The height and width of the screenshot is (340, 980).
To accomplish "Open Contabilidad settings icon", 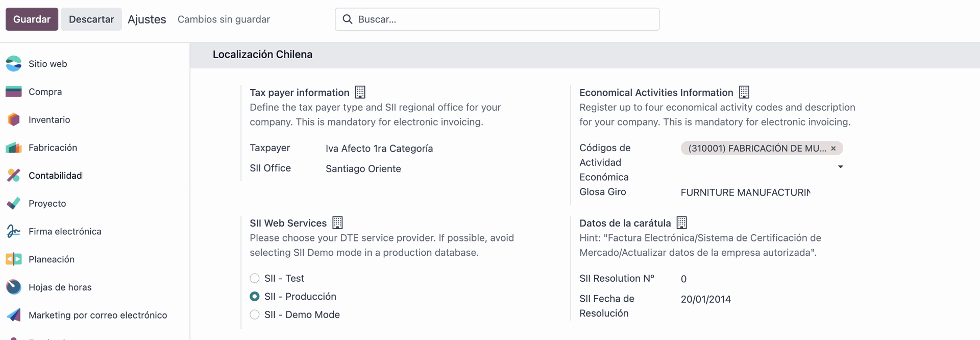I will 14,176.
